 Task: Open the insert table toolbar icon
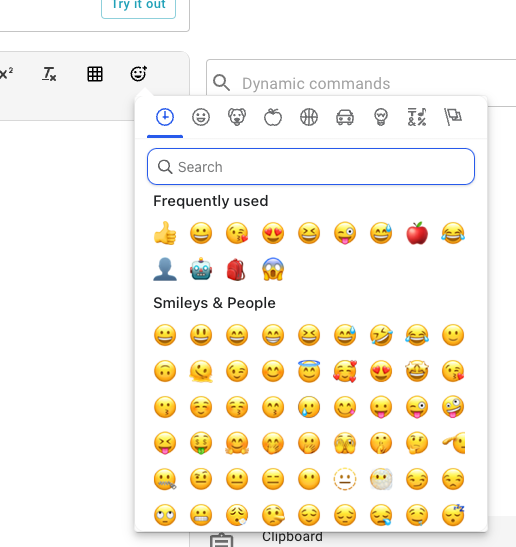pyautogui.click(x=95, y=74)
